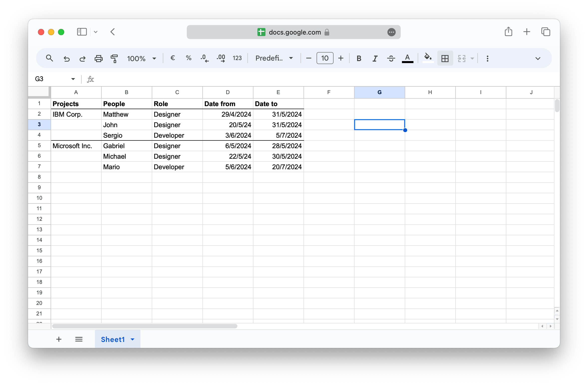Select the IBM Corp. cell

(76, 114)
